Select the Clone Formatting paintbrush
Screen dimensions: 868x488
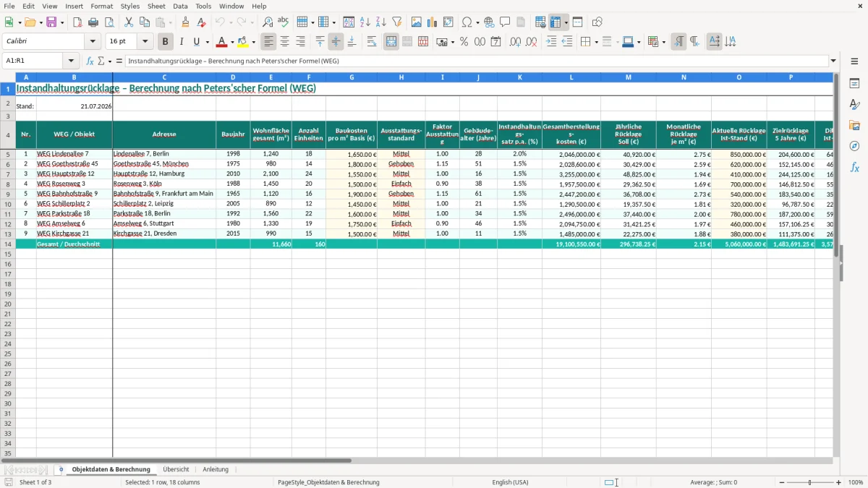click(185, 22)
